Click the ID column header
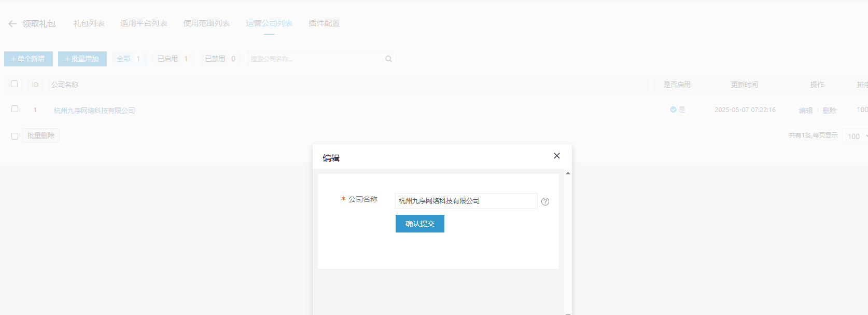The width and height of the screenshot is (868, 315). (35, 85)
